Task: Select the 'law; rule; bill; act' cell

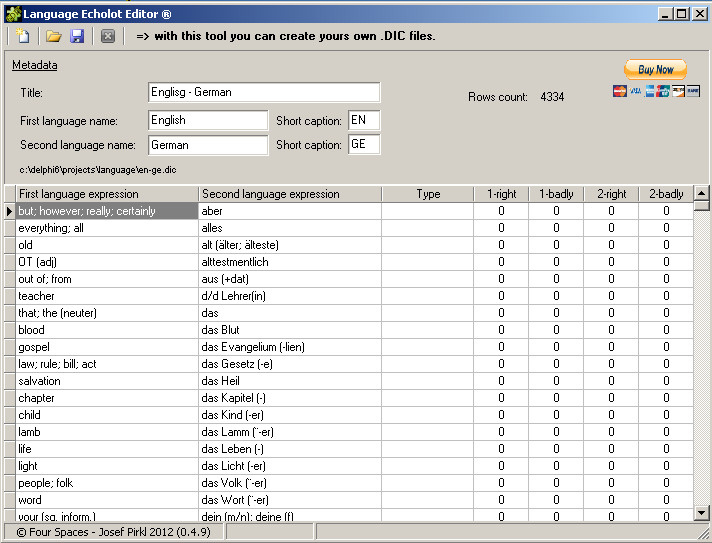Action: [107, 364]
